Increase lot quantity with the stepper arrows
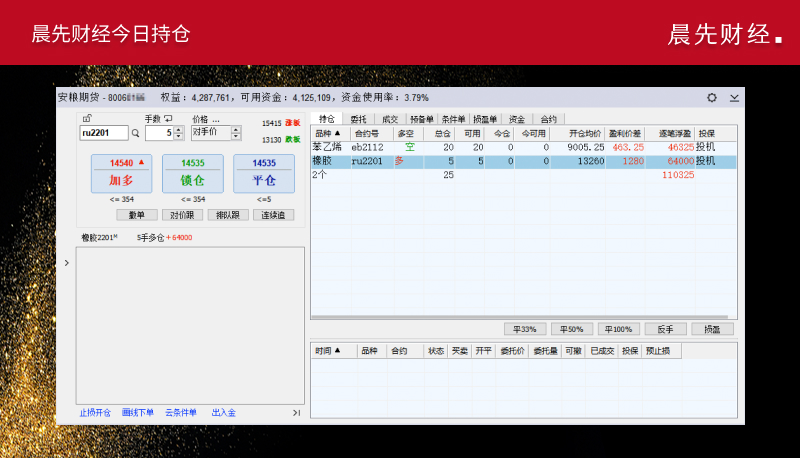This screenshot has height=458, width=800. click(178, 130)
